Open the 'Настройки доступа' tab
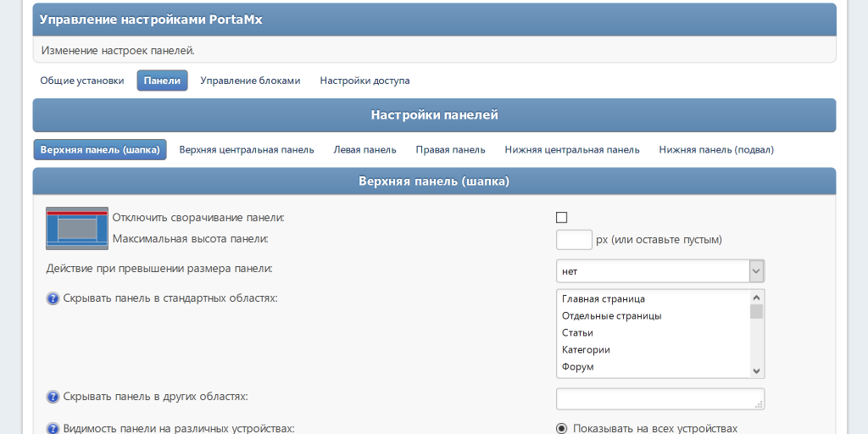 click(364, 81)
